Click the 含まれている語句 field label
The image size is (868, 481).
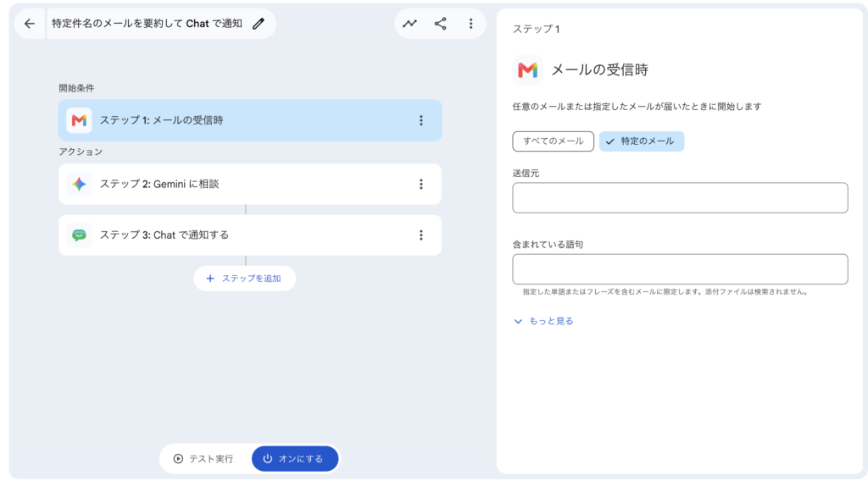548,245
